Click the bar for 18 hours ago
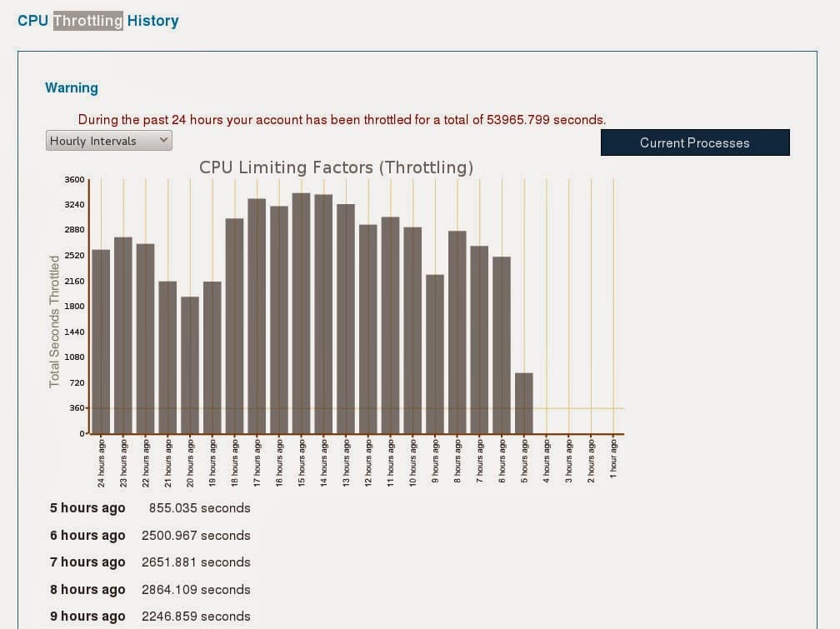 pyautogui.click(x=234, y=326)
